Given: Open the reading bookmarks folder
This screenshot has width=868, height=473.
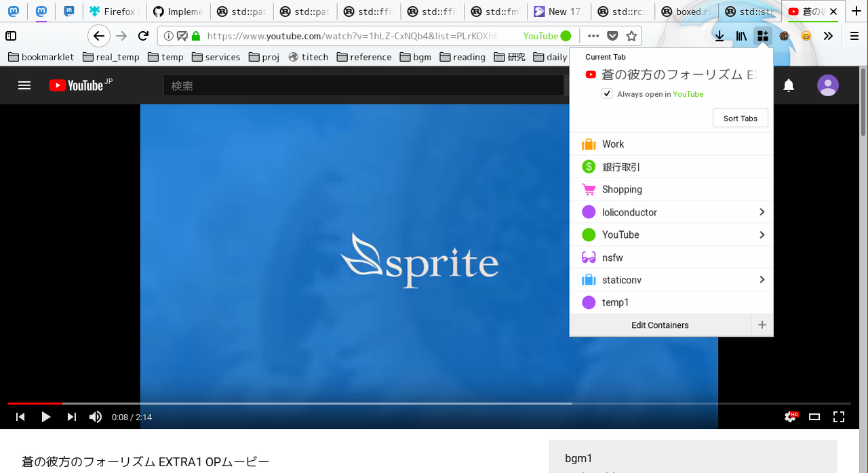Looking at the screenshot, I should point(462,57).
